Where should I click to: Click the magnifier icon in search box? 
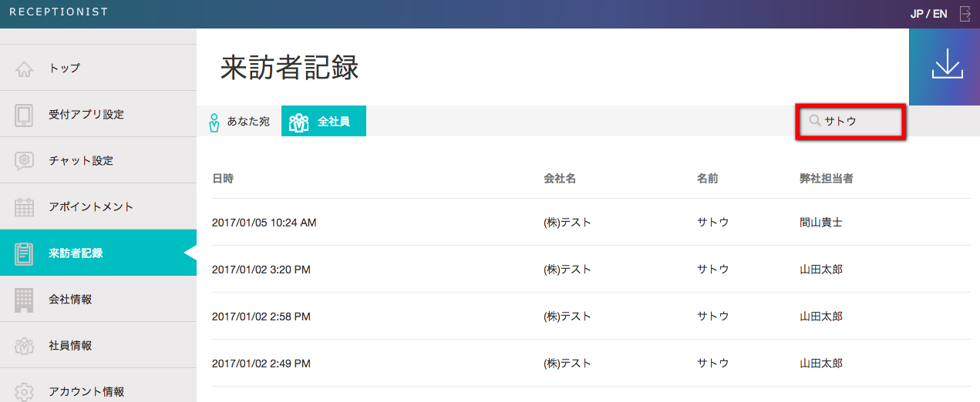coord(814,121)
